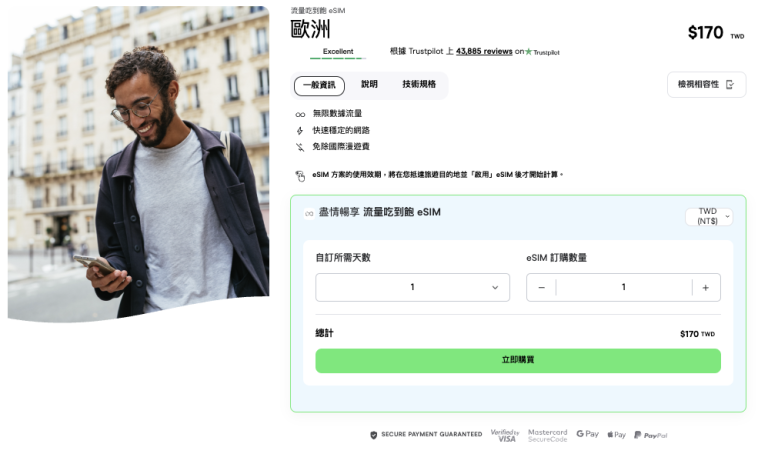Click the hand tap icon near eSIM 方案 note

tap(300, 176)
